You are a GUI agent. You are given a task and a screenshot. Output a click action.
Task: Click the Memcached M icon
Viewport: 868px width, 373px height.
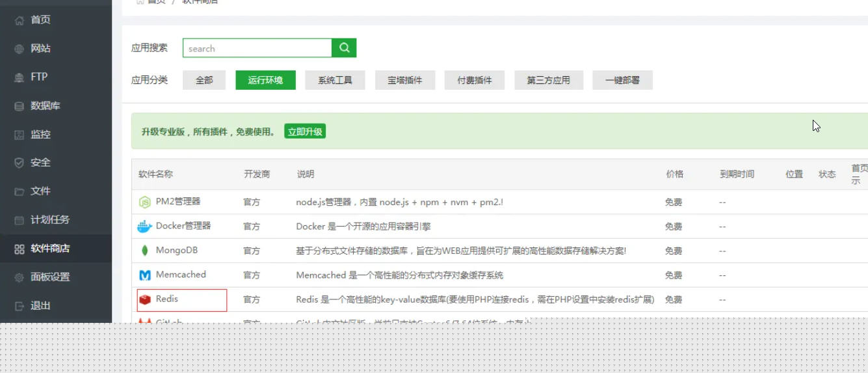144,275
